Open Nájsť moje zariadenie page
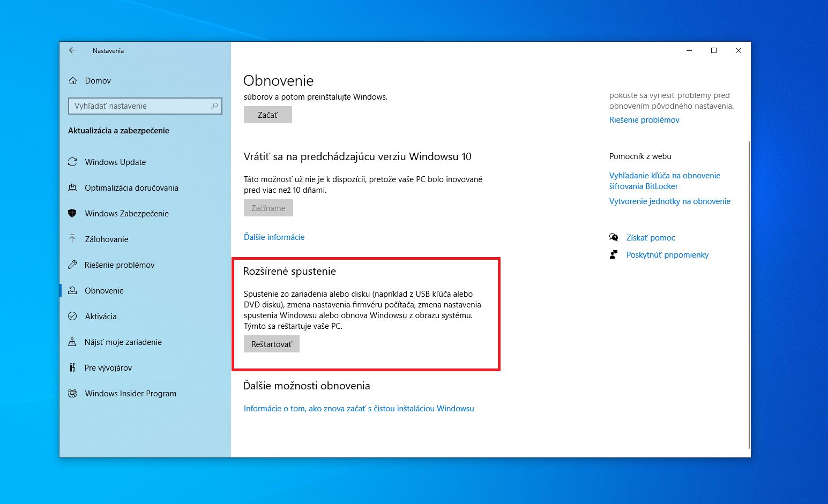Screen dimensions: 828x504 coord(145,342)
